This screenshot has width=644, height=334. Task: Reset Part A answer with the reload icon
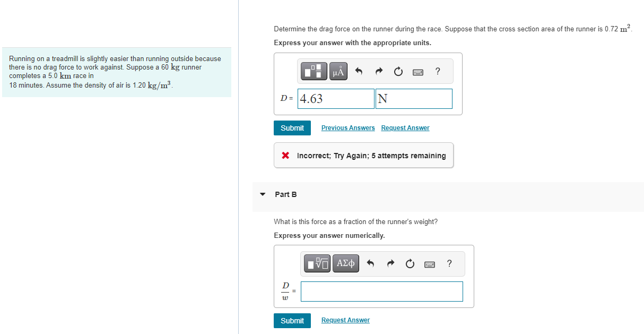coord(398,71)
